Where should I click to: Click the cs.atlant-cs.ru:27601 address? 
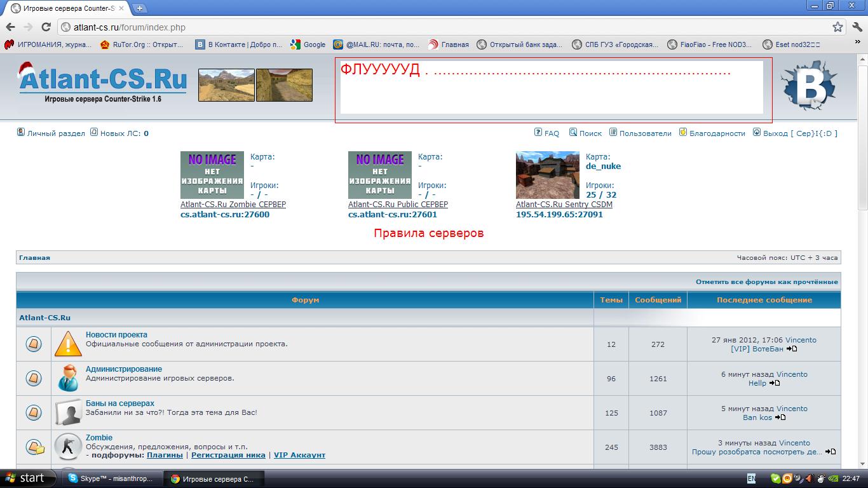click(393, 215)
